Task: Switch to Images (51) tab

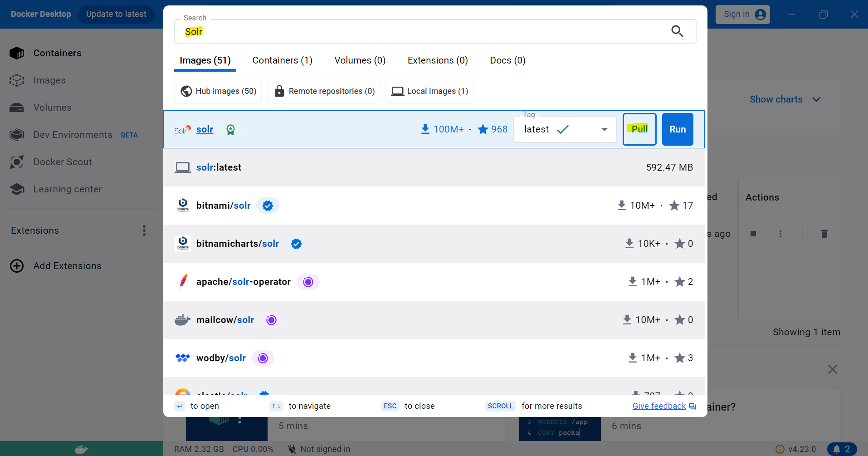Action: click(205, 60)
